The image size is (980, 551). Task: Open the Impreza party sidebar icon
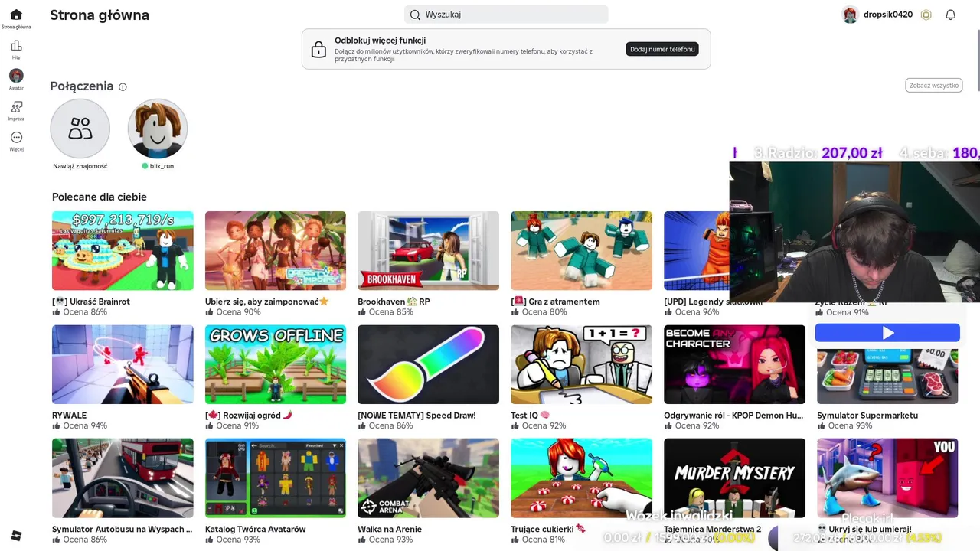pos(16,107)
